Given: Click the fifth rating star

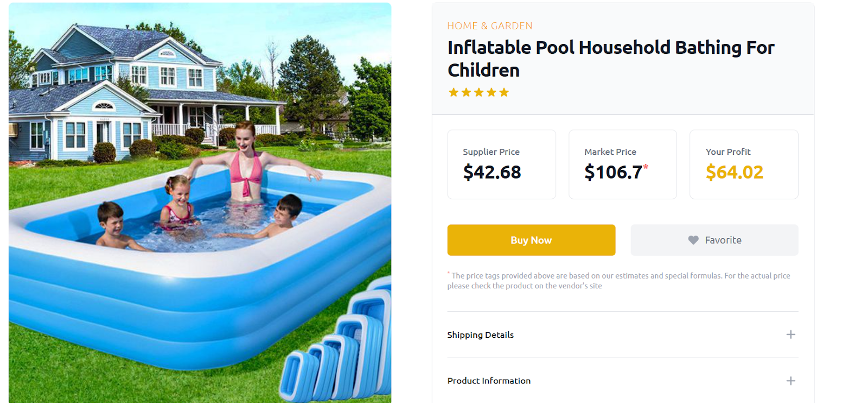Looking at the screenshot, I should click(x=504, y=92).
